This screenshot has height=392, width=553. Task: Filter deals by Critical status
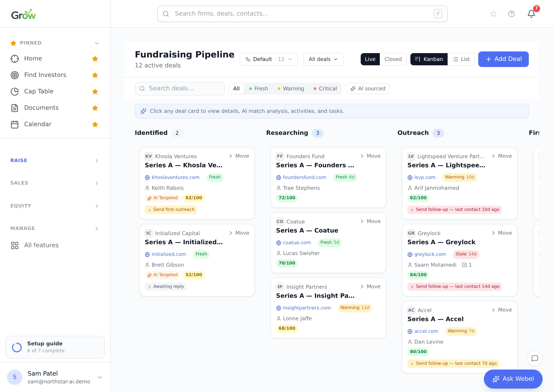[325, 89]
